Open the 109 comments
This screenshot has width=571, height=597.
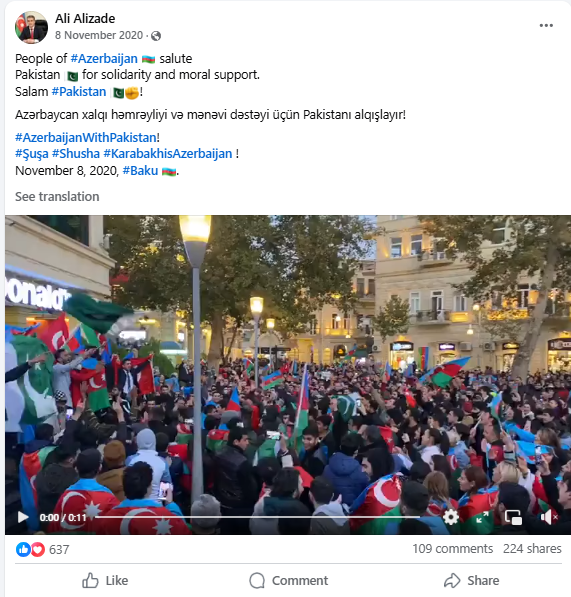click(453, 549)
